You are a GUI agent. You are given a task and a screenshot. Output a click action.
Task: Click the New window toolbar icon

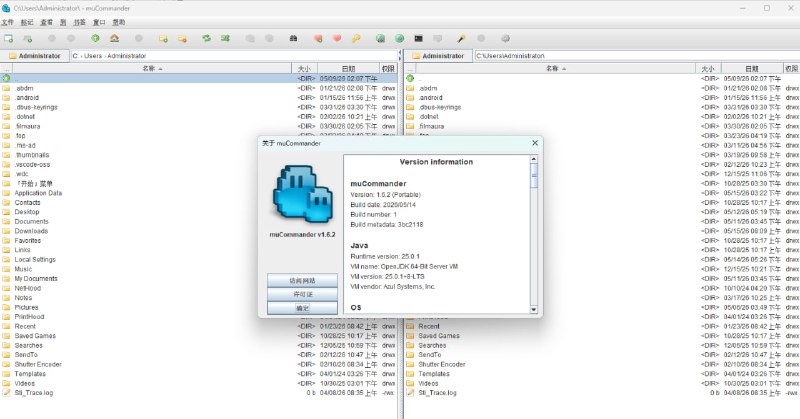point(9,38)
